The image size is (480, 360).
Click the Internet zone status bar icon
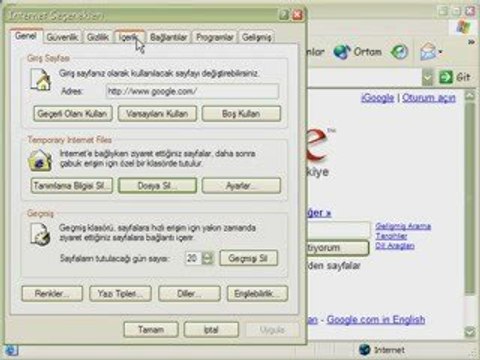pos(365,350)
